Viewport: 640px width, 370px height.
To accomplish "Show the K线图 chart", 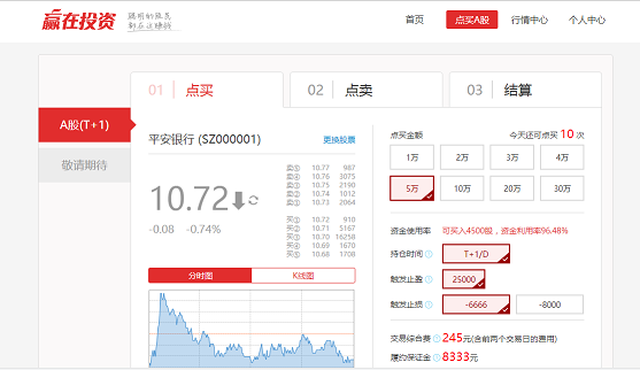I will click(x=303, y=275).
